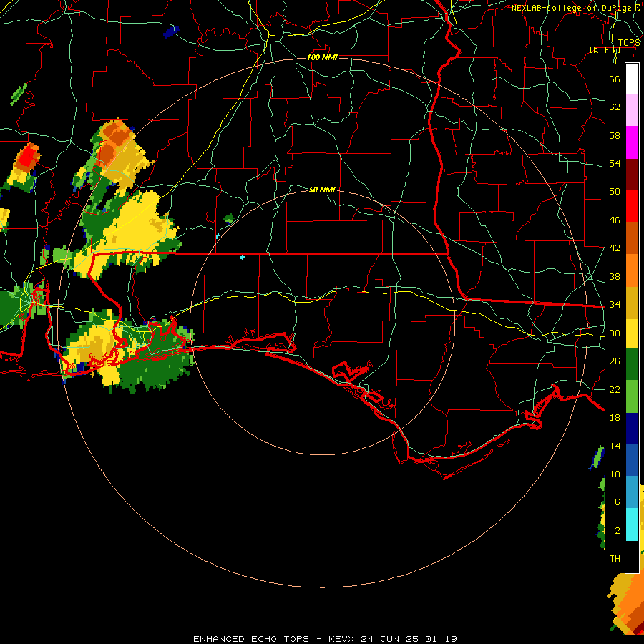
Task: Pick the sky blue legend swatch
Action: 632,492
